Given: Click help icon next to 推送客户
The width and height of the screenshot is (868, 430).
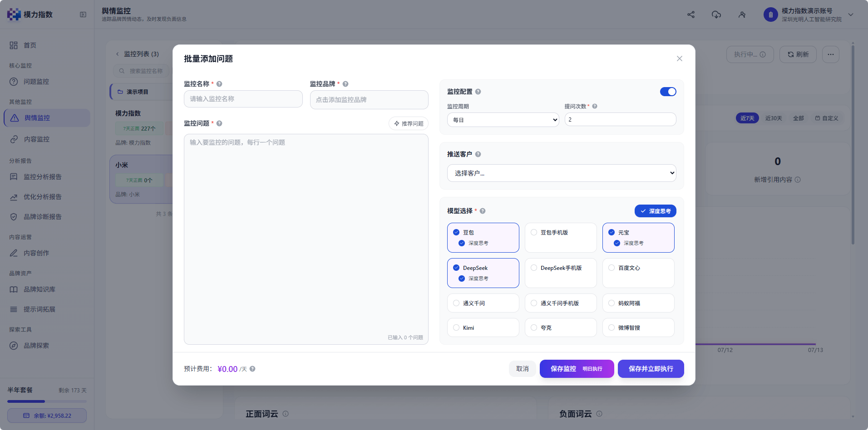Looking at the screenshot, I should [478, 154].
